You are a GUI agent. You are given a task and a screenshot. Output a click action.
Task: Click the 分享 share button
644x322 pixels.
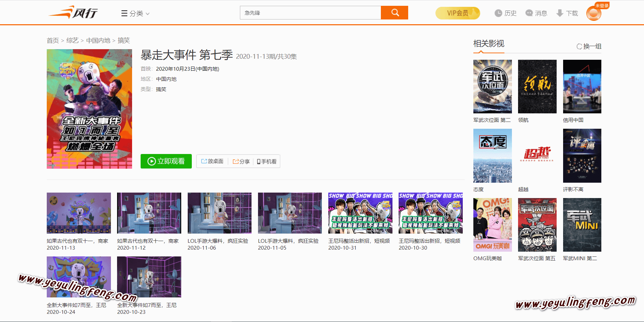241,161
